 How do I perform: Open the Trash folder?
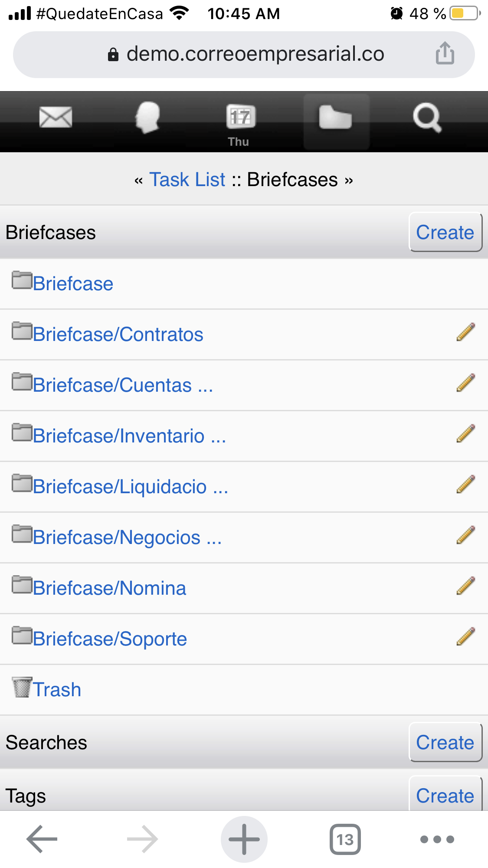click(57, 689)
